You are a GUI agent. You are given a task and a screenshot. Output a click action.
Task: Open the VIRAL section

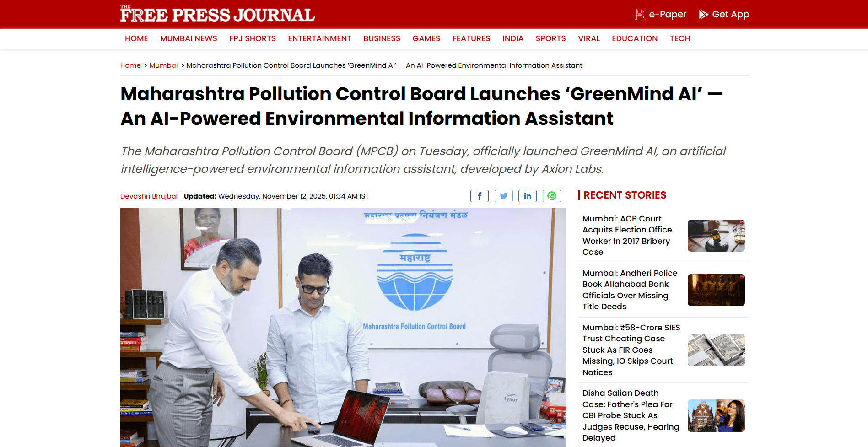tap(589, 38)
